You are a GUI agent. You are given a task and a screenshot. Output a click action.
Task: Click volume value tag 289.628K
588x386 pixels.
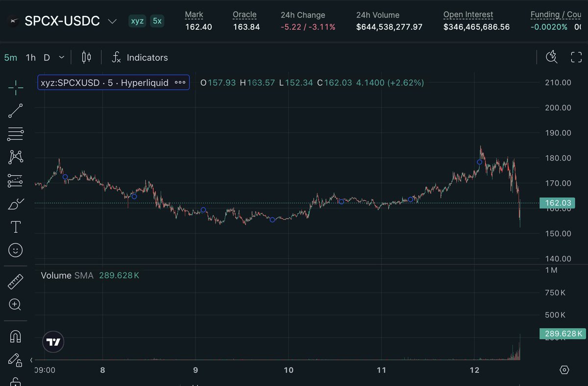click(562, 334)
